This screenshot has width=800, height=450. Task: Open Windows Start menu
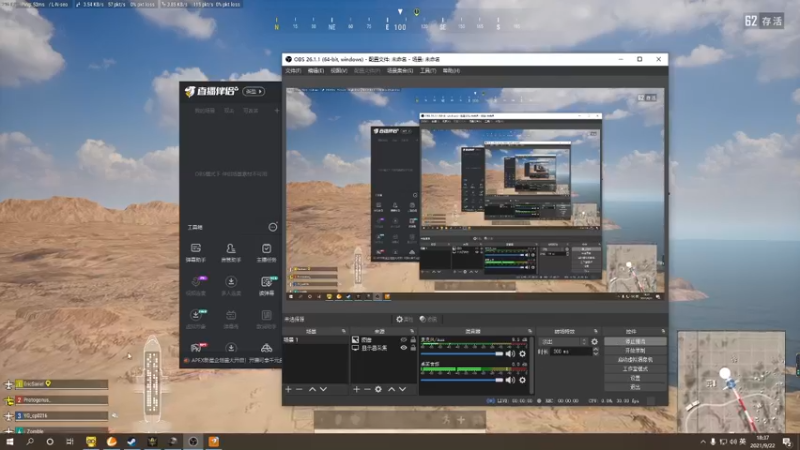click(9, 441)
